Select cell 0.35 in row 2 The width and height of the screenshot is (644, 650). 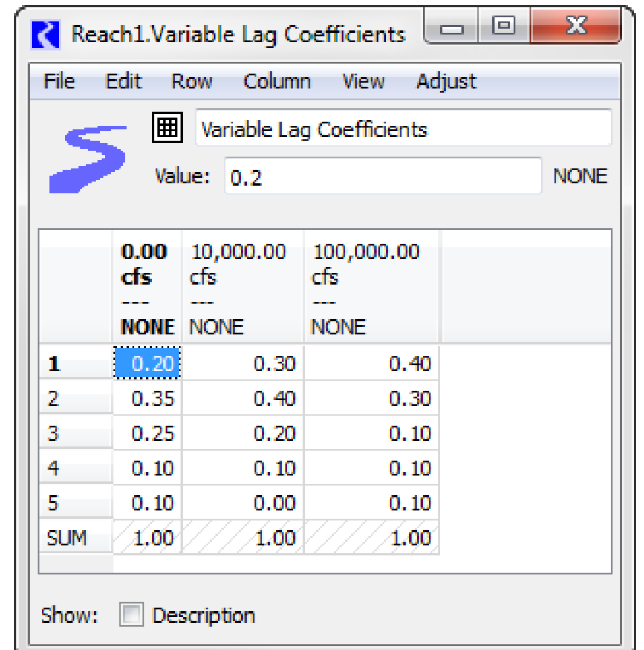point(147,399)
